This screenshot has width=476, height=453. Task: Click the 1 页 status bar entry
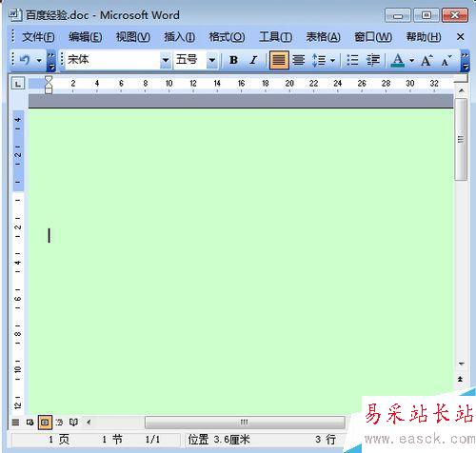point(59,440)
